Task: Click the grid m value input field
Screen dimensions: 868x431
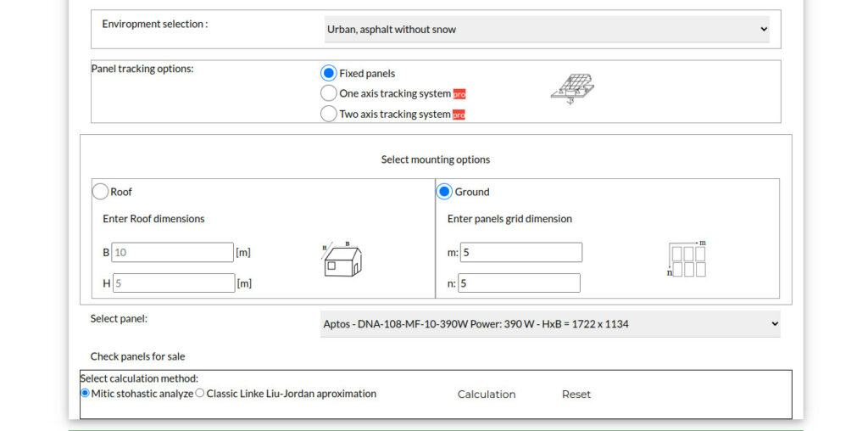Action: tap(521, 252)
